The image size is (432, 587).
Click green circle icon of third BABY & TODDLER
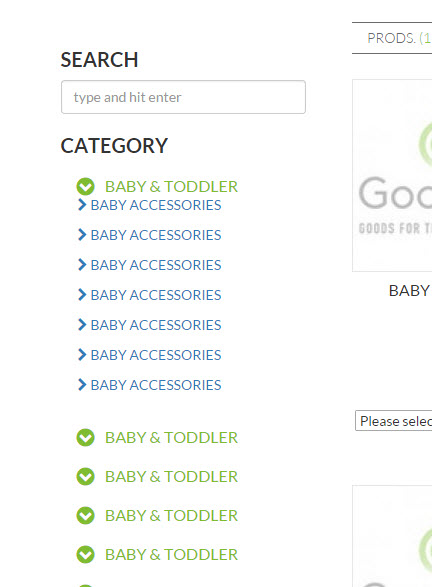pos(85,477)
